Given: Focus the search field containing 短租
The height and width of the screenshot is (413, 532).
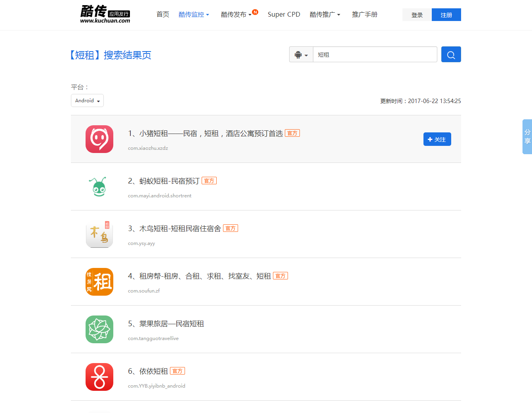Looking at the screenshot, I should tap(375, 55).
